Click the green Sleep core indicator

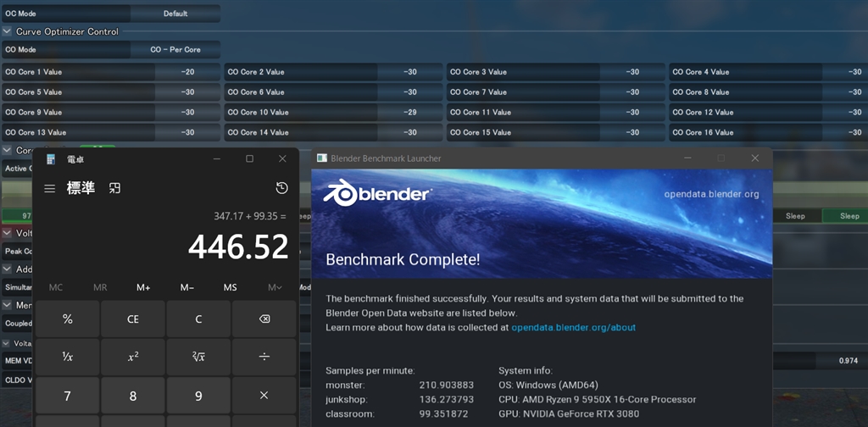point(849,216)
